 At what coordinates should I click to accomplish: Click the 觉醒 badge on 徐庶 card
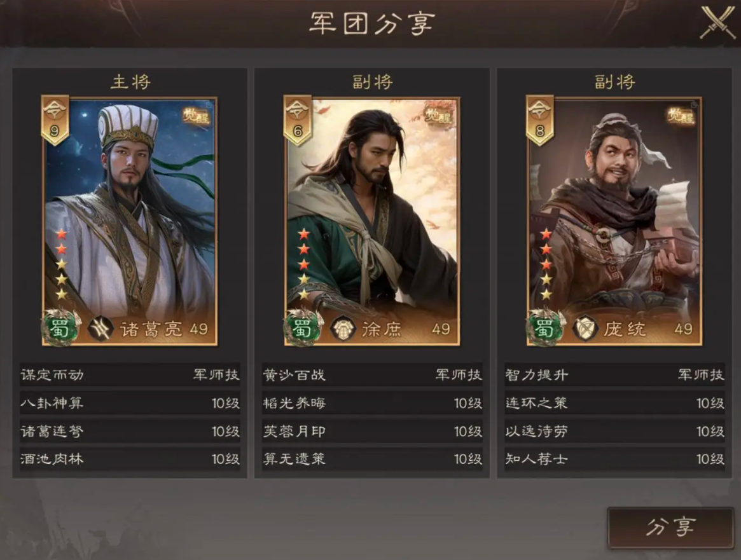coord(438,116)
